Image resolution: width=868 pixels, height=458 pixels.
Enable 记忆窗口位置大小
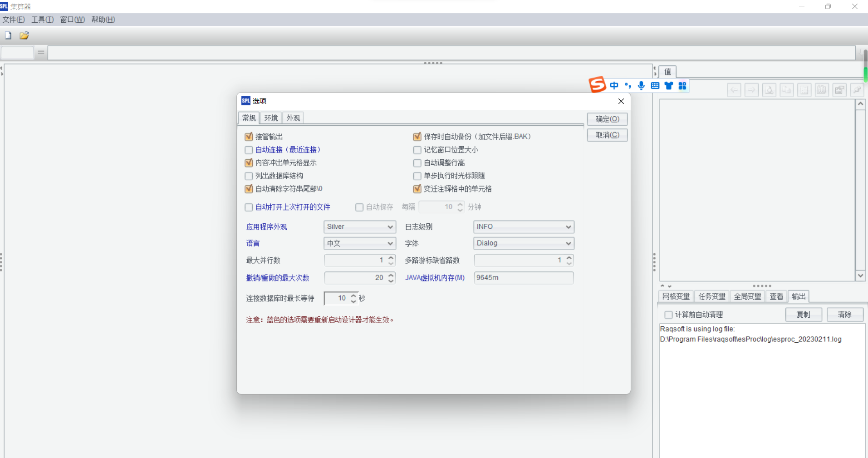(x=417, y=150)
